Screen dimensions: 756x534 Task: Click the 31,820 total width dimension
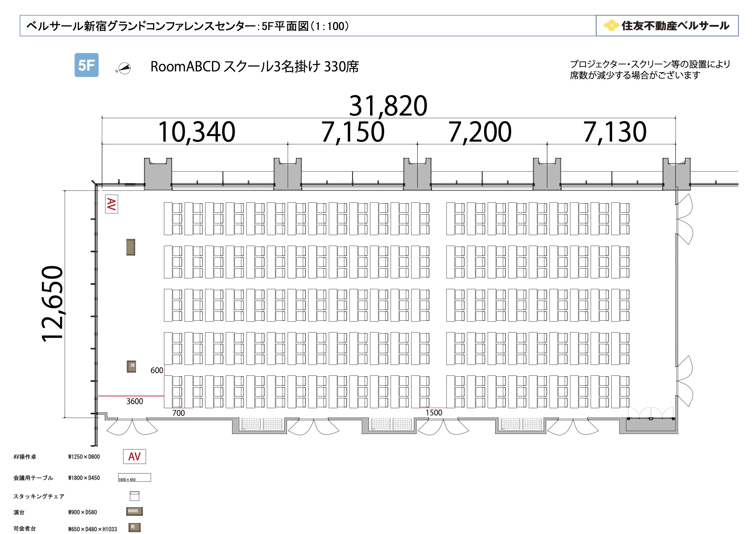tap(388, 105)
